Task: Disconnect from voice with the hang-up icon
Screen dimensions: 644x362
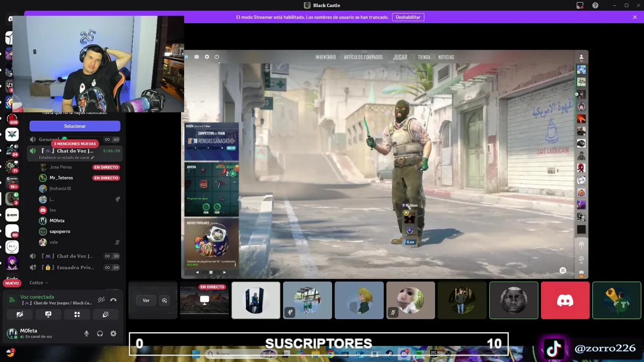Action: pos(113,300)
